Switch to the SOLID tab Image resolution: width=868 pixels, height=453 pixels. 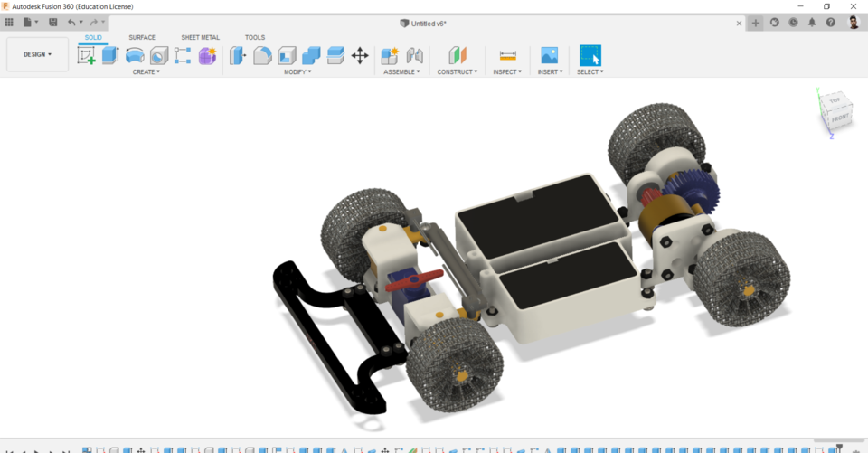93,38
